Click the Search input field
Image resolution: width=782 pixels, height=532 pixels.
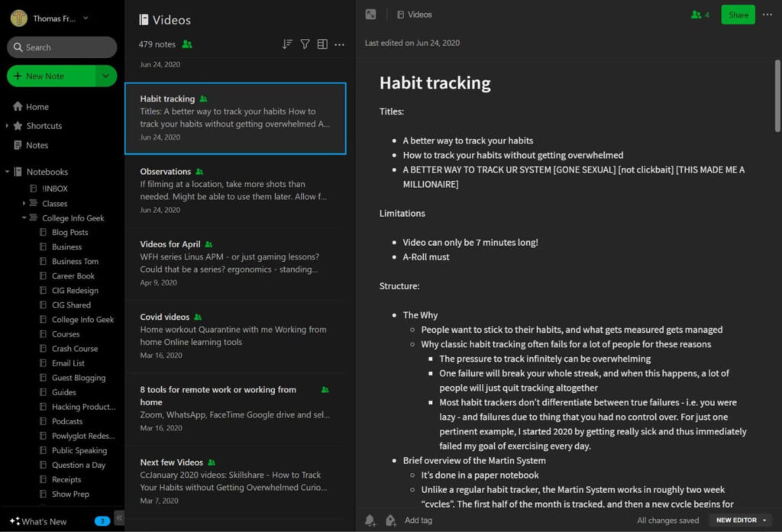[x=62, y=47]
